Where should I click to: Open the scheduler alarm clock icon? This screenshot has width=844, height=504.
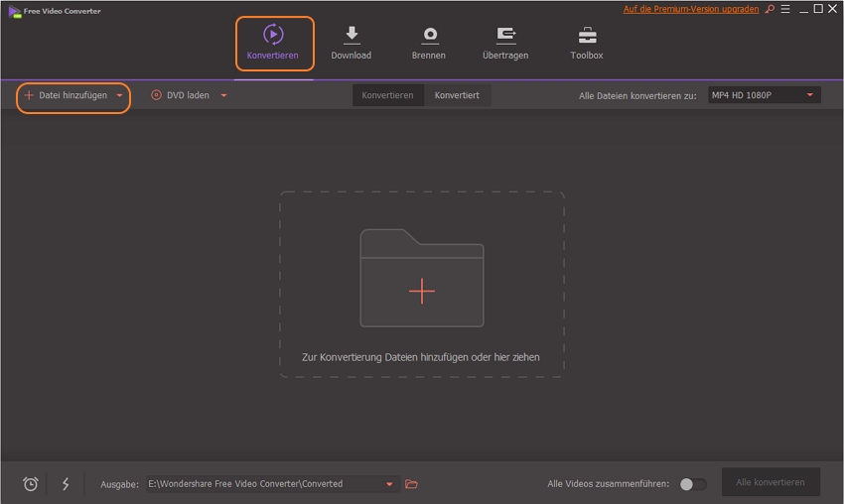click(x=31, y=484)
